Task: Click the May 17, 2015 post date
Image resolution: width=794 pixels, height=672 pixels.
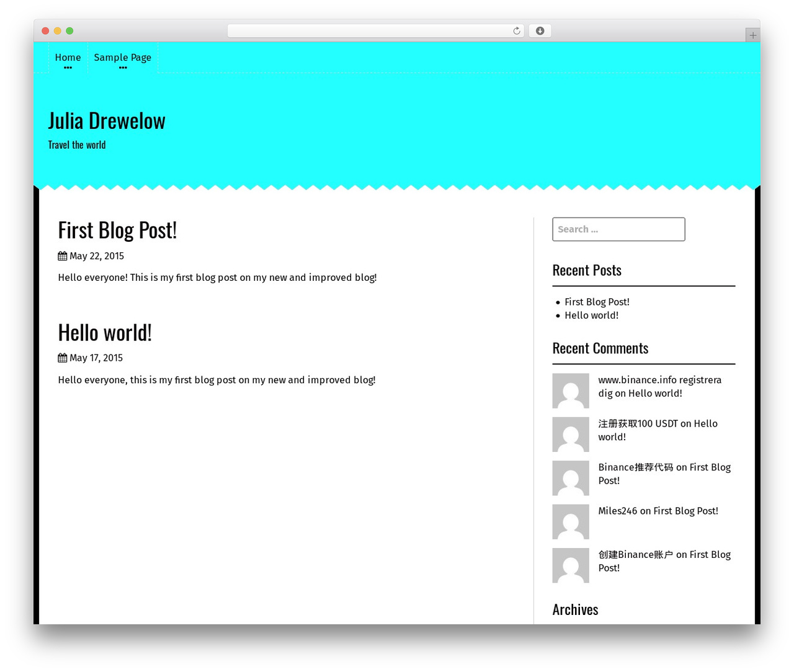Action: (x=96, y=358)
